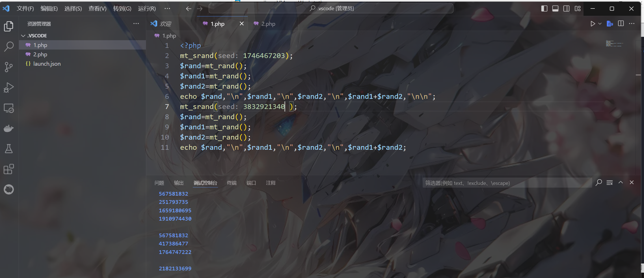The image size is (644, 278).
Task: Run the PHP file with play button
Action: pyautogui.click(x=593, y=24)
